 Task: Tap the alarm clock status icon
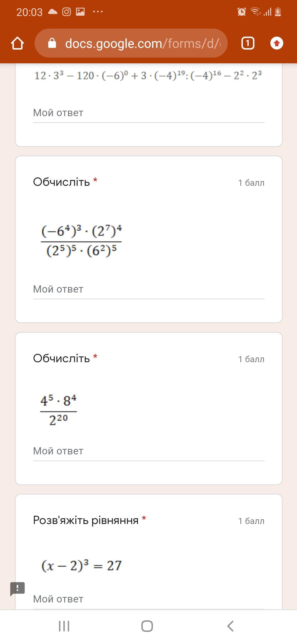click(241, 12)
